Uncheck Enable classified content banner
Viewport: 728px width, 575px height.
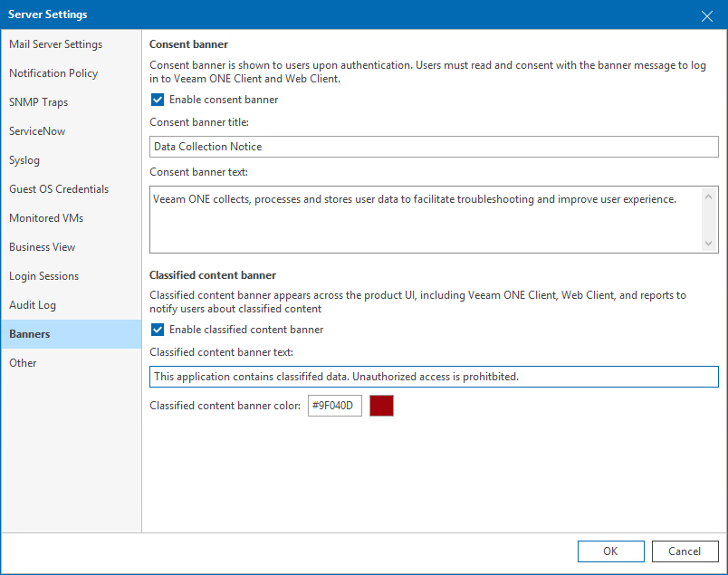click(157, 330)
